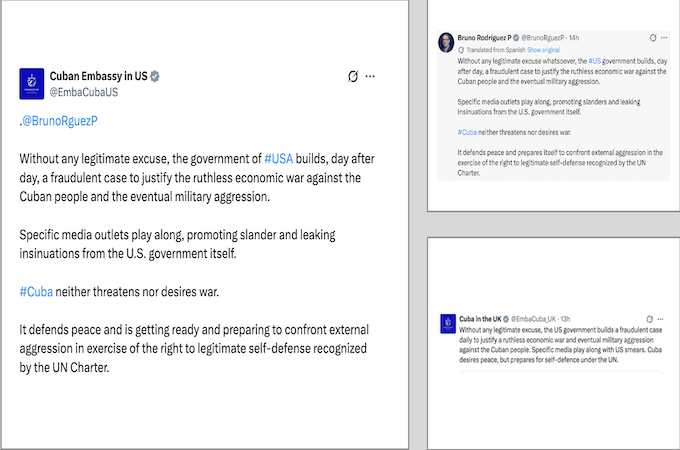The height and width of the screenshot is (450, 680).
Task: Open more options on Cuba in the UK post
Action: tap(660, 319)
